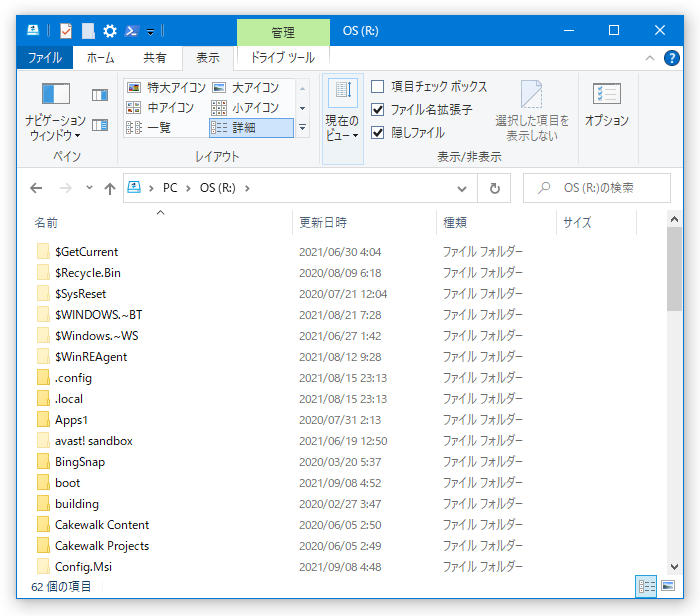Select the $WINDOWS.~BT folder

(x=98, y=315)
